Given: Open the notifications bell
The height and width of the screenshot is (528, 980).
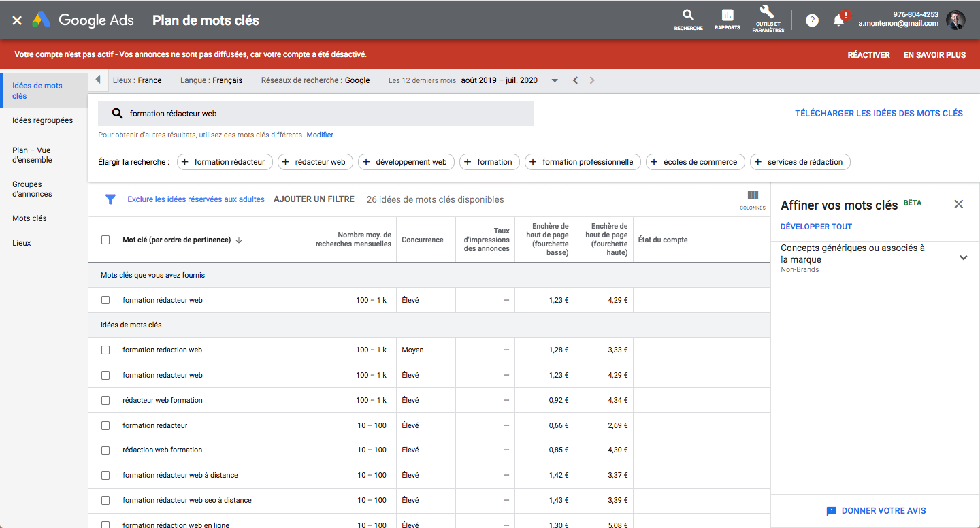Looking at the screenshot, I should pyautogui.click(x=839, y=20).
